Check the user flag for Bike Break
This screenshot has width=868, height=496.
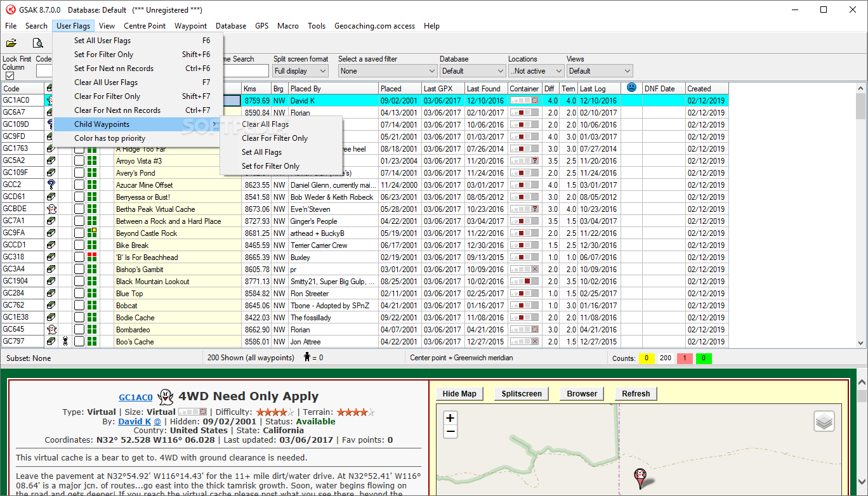79,245
